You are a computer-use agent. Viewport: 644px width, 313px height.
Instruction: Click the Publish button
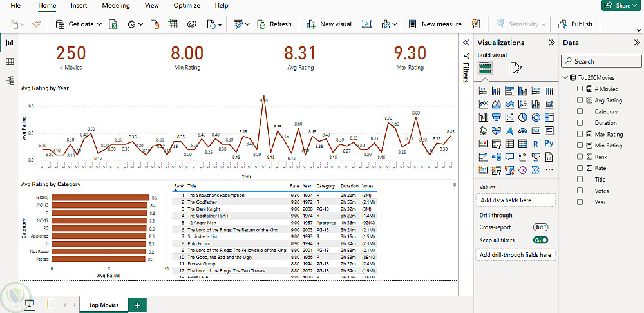coord(575,24)
